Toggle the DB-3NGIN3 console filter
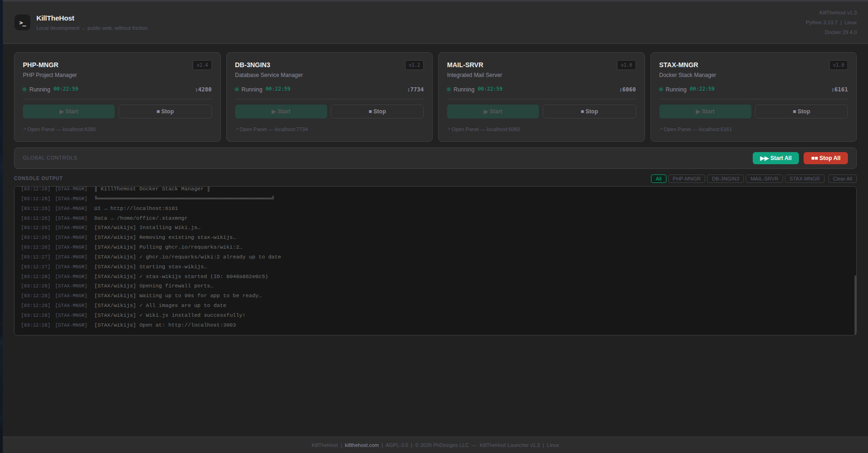868x453 pixels. pos(725,179)
